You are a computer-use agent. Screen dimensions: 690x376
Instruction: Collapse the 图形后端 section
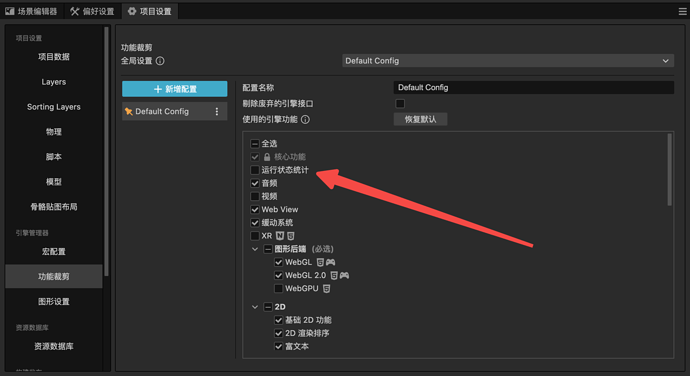click(x=255, y=249)
